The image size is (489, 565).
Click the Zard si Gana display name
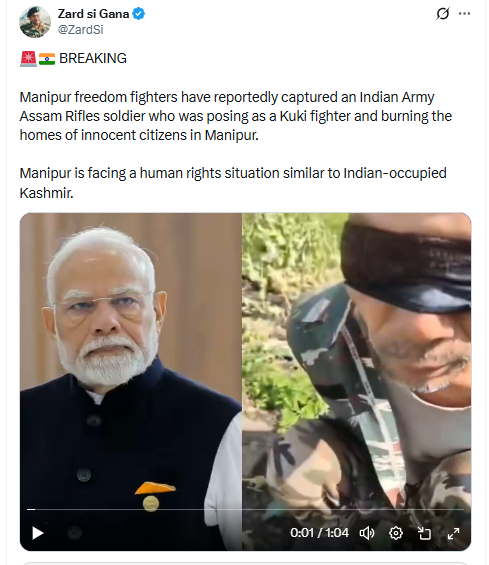point(93,14)
